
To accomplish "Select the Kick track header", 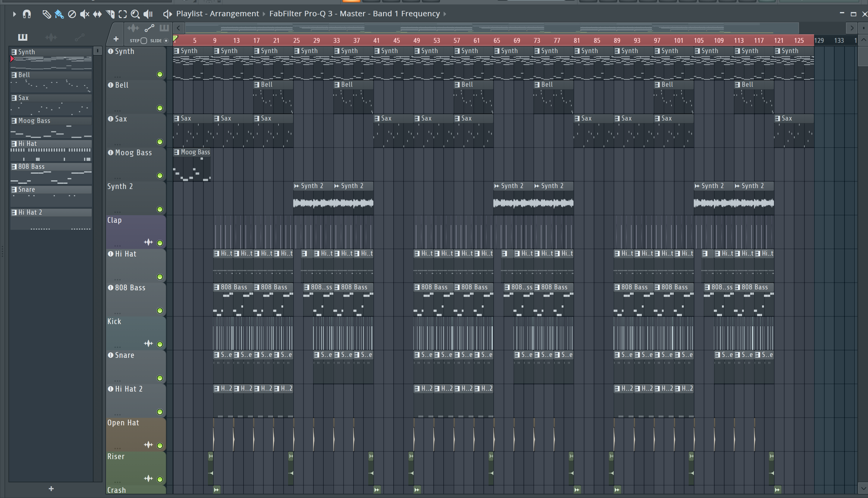I will tap(136, 333).
